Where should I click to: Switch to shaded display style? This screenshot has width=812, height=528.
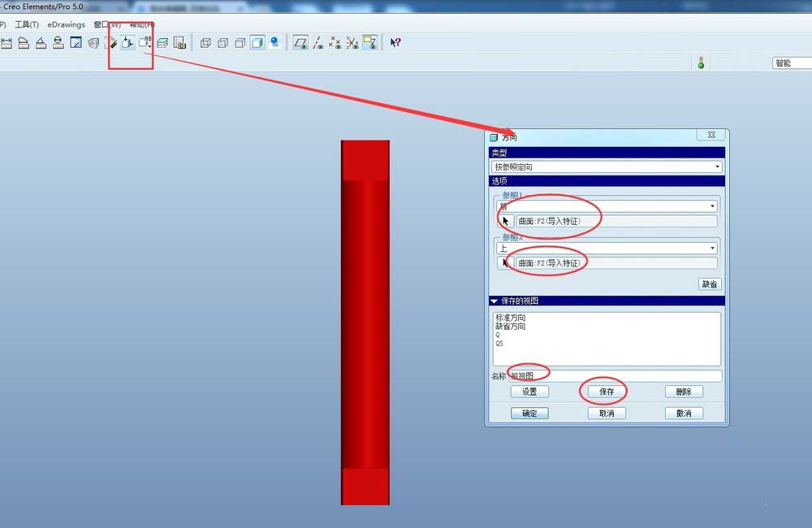tap(257, 42)
